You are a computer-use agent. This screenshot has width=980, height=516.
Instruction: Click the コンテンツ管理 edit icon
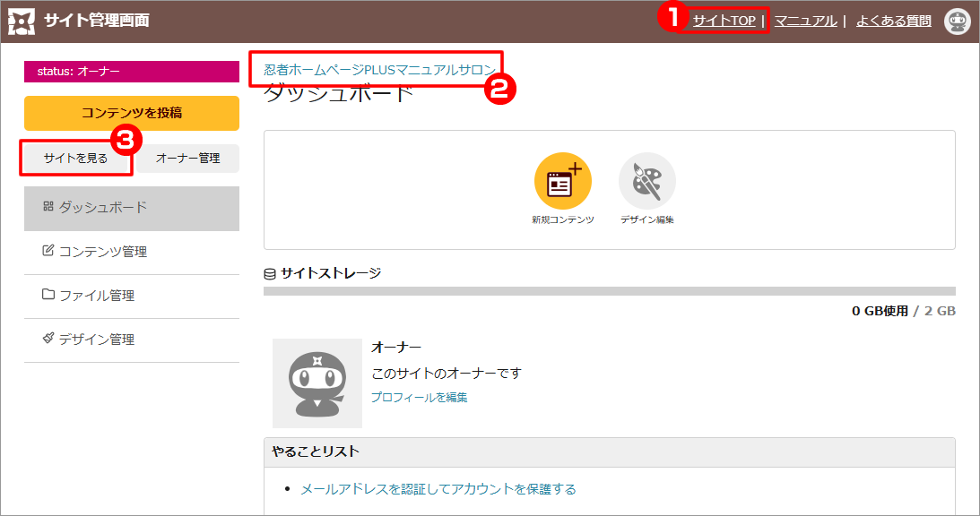coord(48,251)
